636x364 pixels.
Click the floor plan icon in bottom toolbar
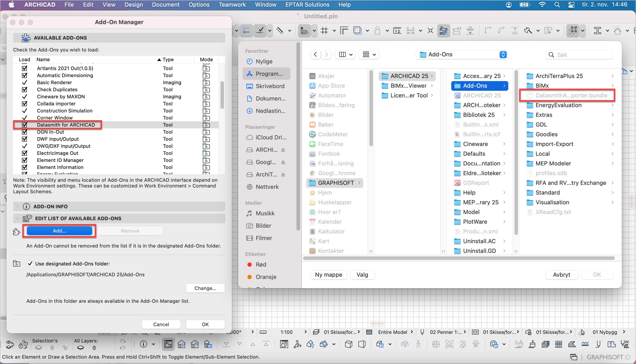point(168,344)
